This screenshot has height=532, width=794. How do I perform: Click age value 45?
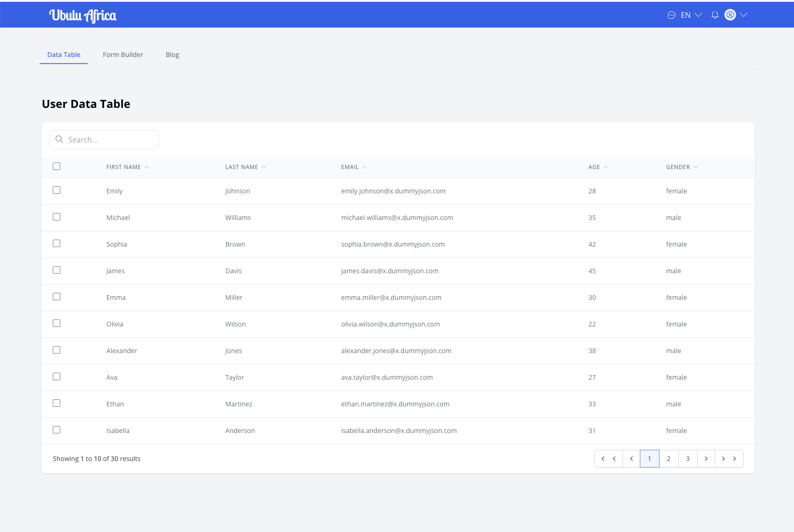pos(592,271)
